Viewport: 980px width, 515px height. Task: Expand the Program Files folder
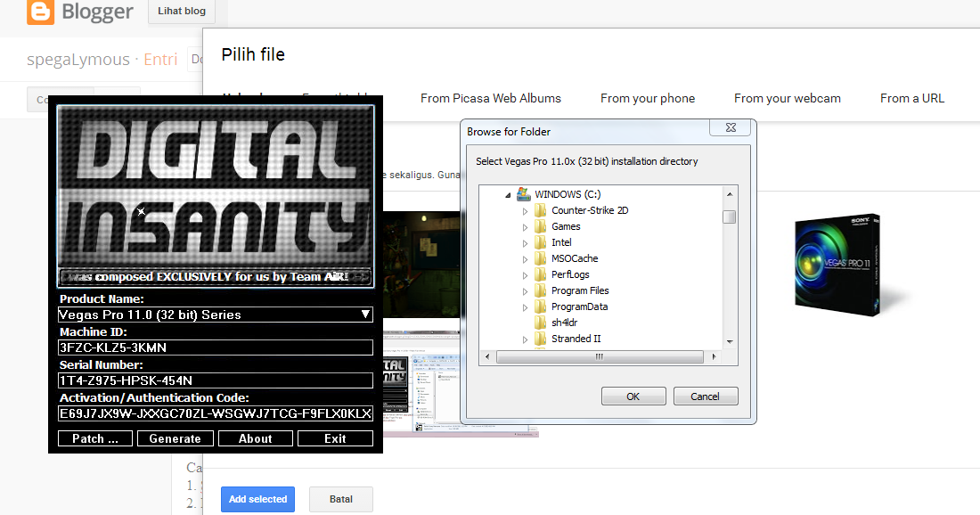pos(525,291)
